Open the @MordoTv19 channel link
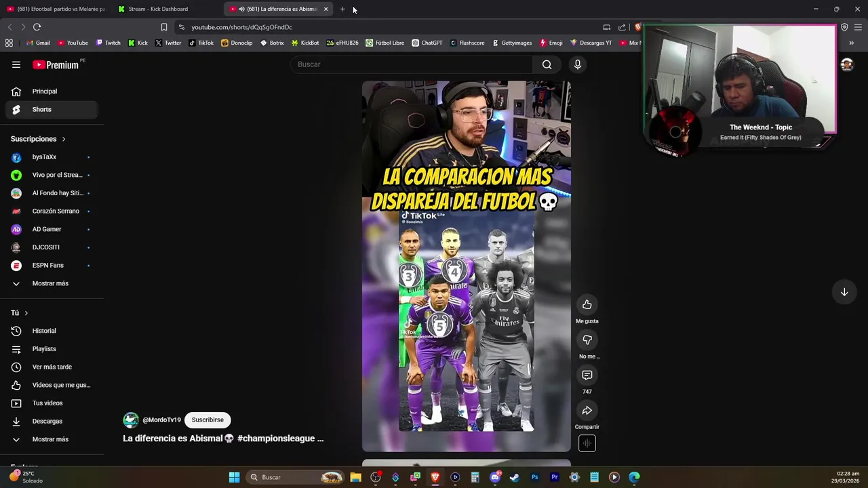 coord(161,420)
